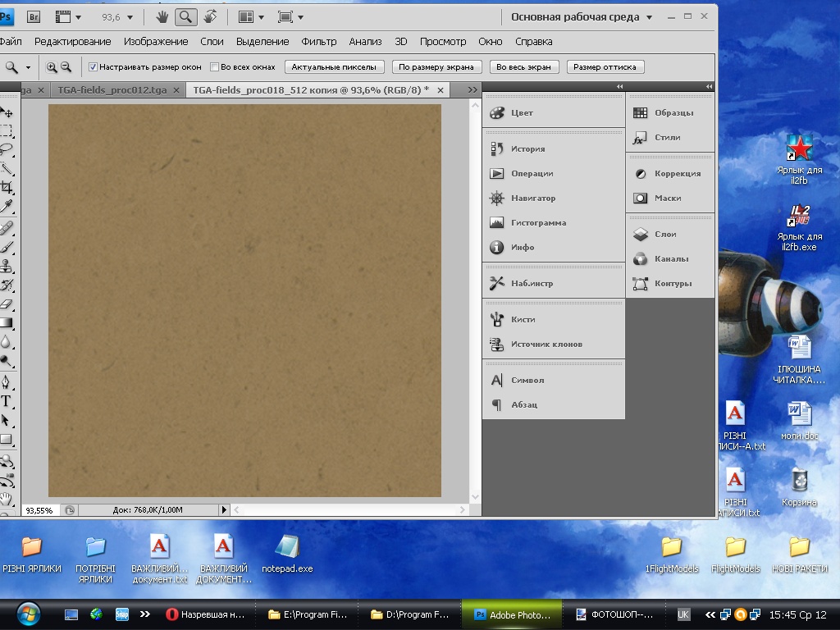Screen dimensions: 840x630
Task: Select the Type tool
Action: click(6, 401)
